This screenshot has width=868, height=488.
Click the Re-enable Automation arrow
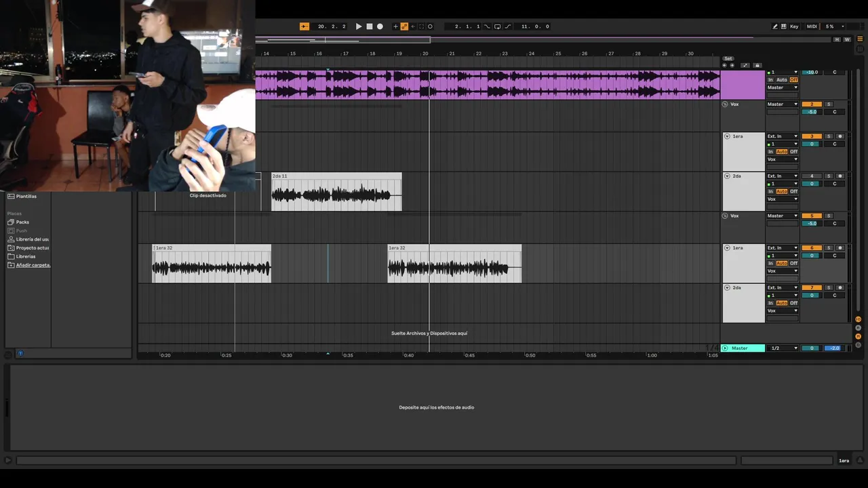(414, 26)
